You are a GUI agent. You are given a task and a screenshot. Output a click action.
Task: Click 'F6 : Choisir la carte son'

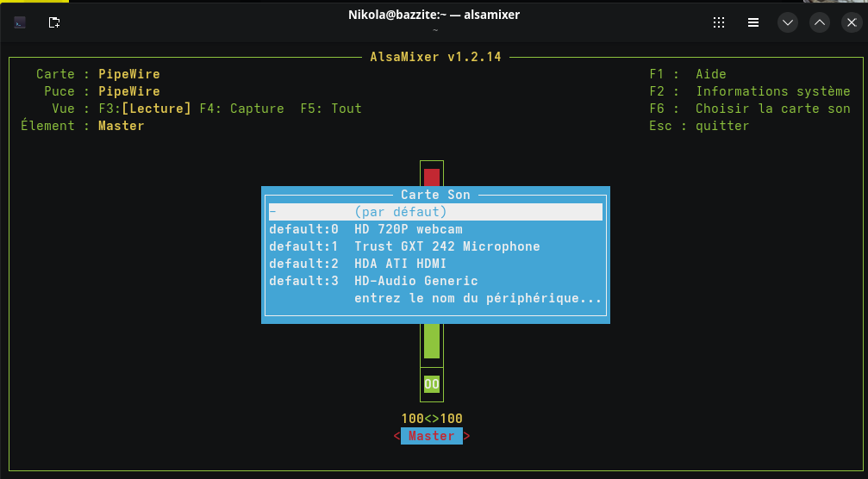pyautogui.click(x=750, y=109)
